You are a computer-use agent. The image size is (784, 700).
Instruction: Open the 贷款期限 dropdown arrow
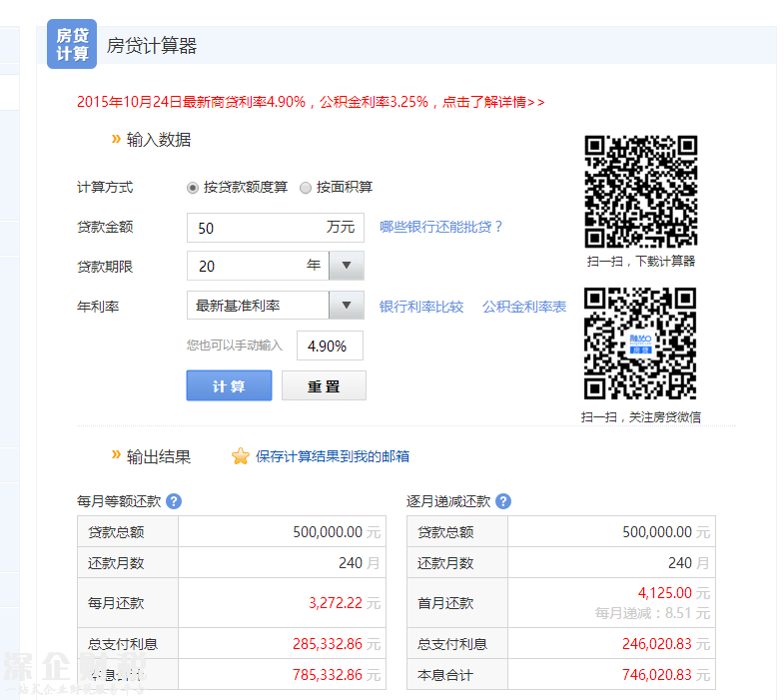[347, 266]
